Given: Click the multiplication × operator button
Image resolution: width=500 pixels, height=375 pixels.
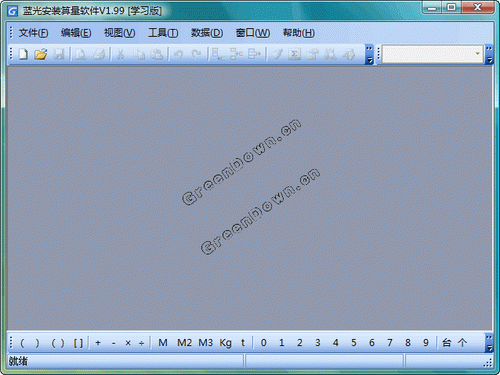Looking at the screenshot, I should (128, 343).
